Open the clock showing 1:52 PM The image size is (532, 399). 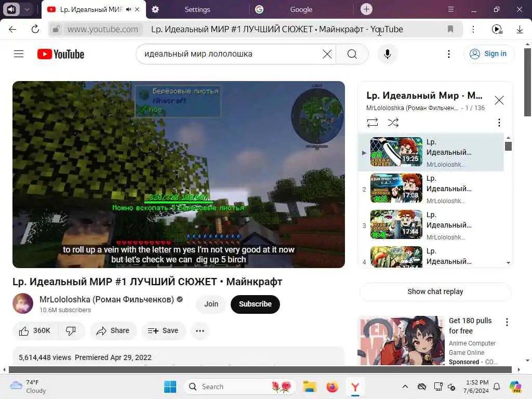(477, 387)
